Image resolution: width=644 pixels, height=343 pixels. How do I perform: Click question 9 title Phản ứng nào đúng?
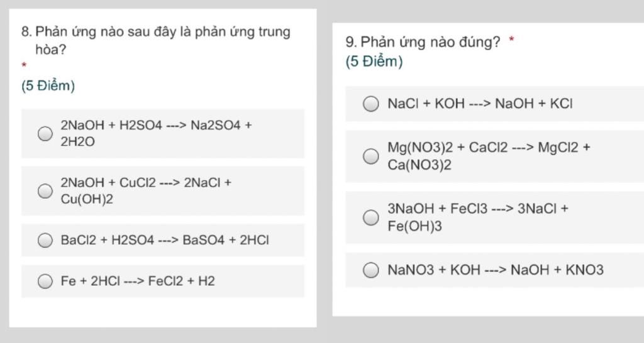coord(423,42)
